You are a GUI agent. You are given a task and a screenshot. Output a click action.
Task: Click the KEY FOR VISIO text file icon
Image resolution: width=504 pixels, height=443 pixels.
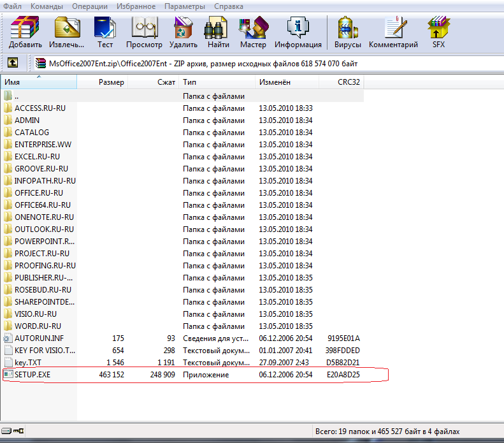pyautogui.click(x=8, y=350)
